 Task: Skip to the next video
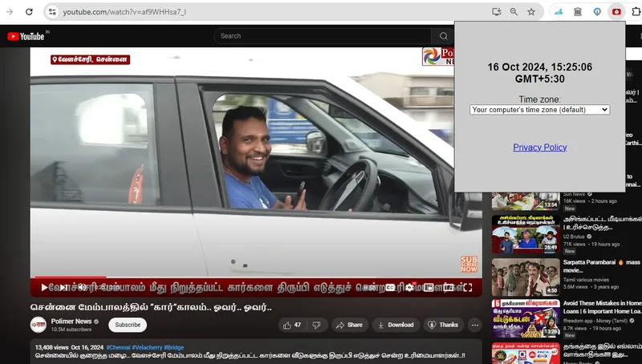(x=63, y=288)
